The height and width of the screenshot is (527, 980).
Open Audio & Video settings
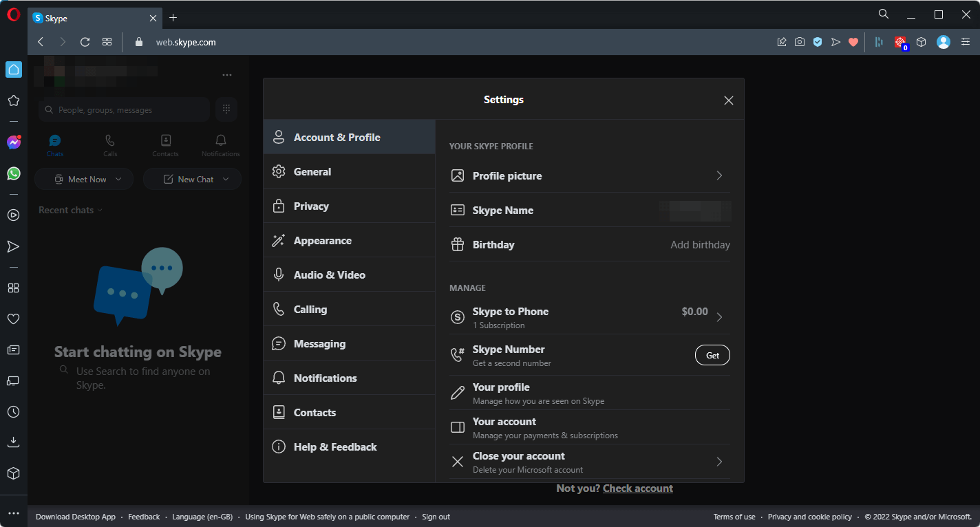point(350,275)
